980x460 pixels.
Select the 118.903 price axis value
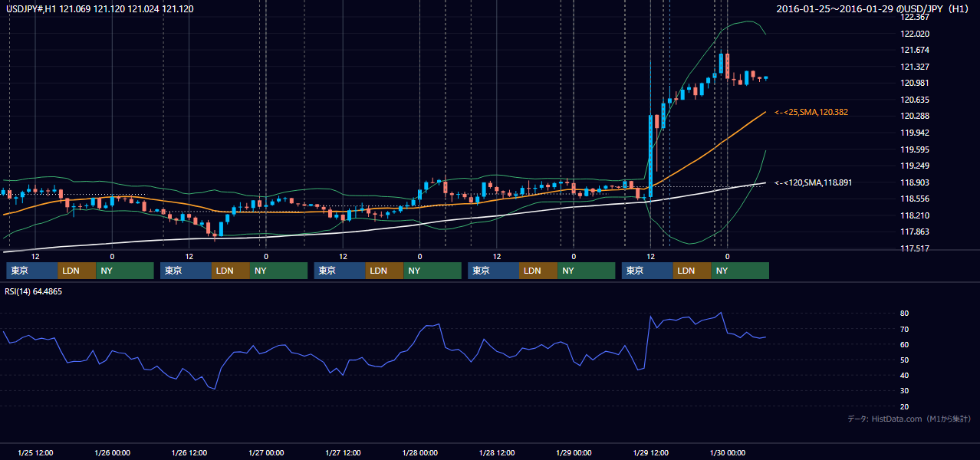(x=916, y=182)
